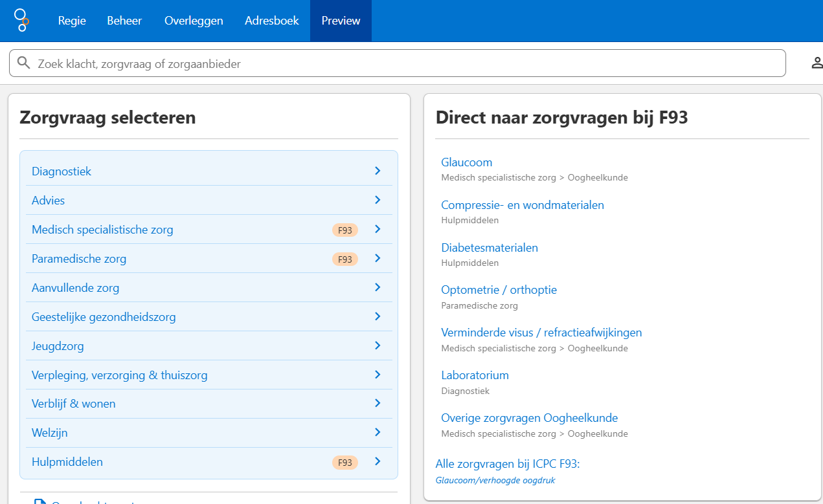This screenshot has width=823, height=504.
Task: Select the Jeugdzorg category
Action: coord(58,345)
